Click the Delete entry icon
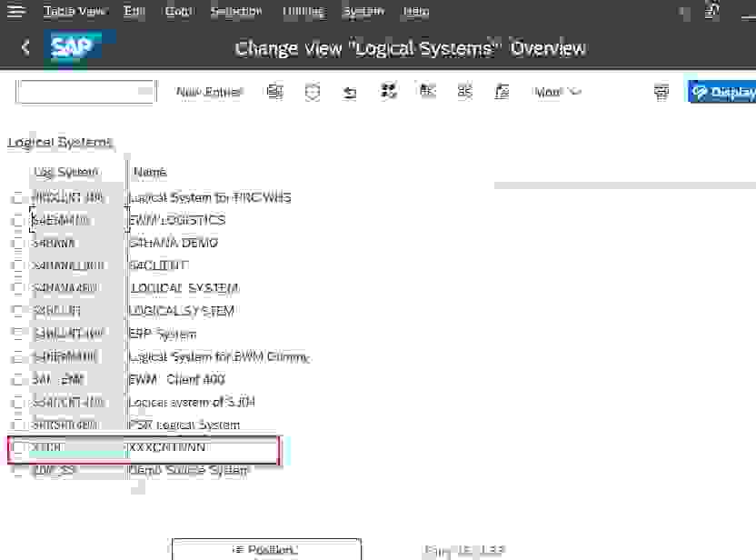756x560 pixels. tap(312, 92)
